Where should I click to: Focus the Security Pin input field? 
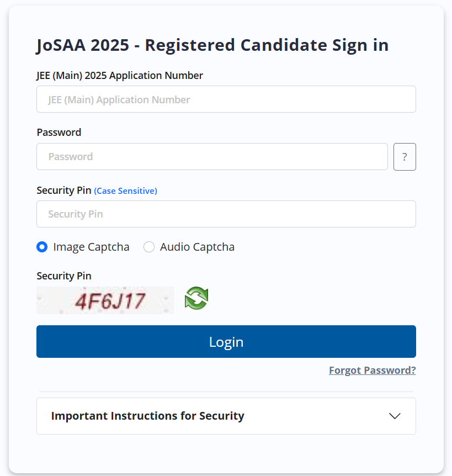coord(226,214)
